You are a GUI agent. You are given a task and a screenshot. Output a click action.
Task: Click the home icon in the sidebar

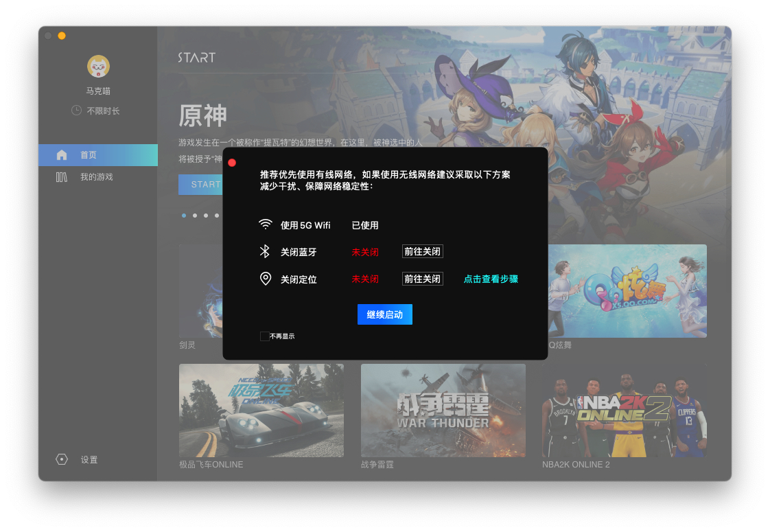62,155
